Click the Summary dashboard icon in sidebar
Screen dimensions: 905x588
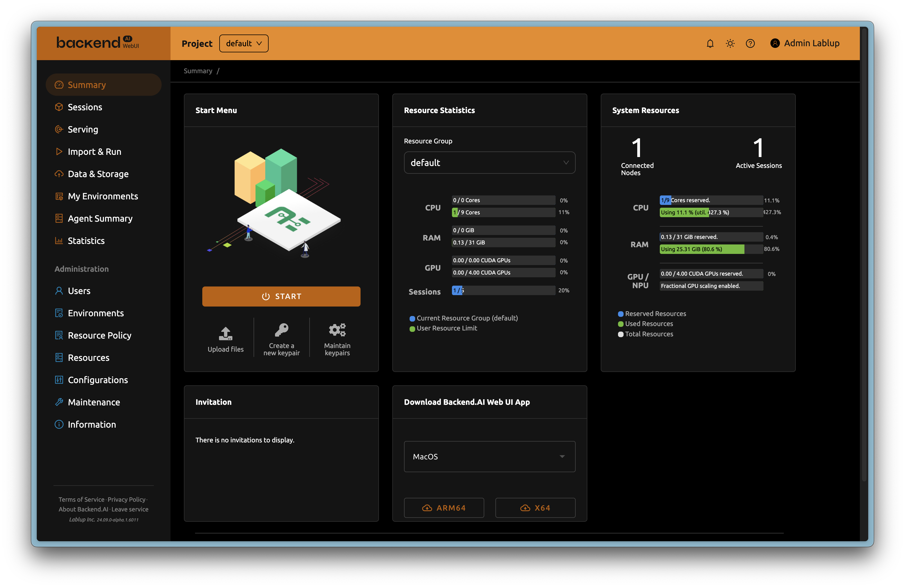[x=59, y=85]
